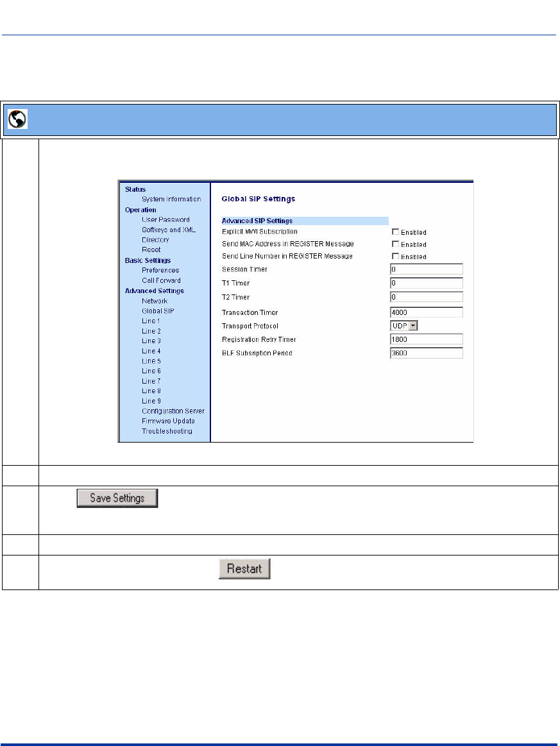Open Line 9 settings

(x=151, y=401)
